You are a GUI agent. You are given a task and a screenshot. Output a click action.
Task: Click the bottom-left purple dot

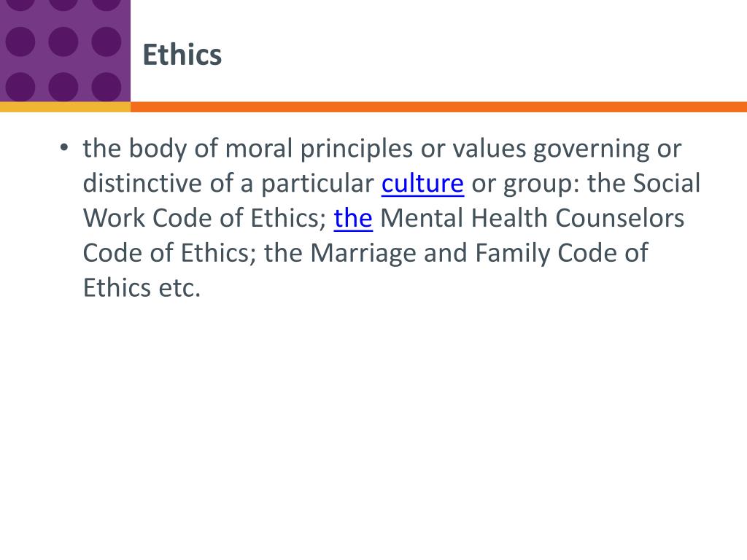point(20,87)
